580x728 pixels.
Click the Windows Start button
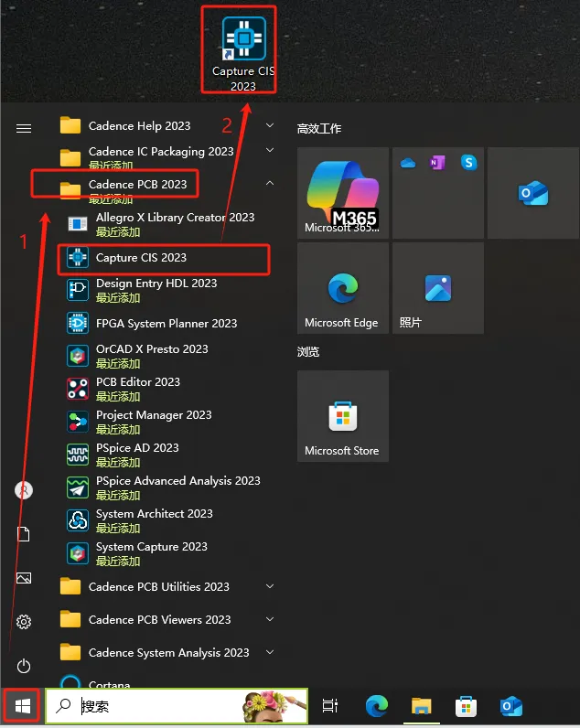22,706
